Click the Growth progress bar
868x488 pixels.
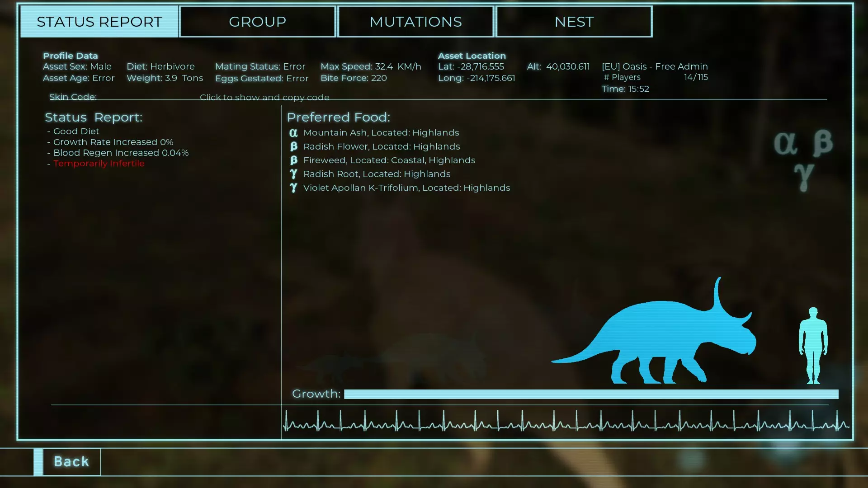pyautogui.click(x=591, y=394)
